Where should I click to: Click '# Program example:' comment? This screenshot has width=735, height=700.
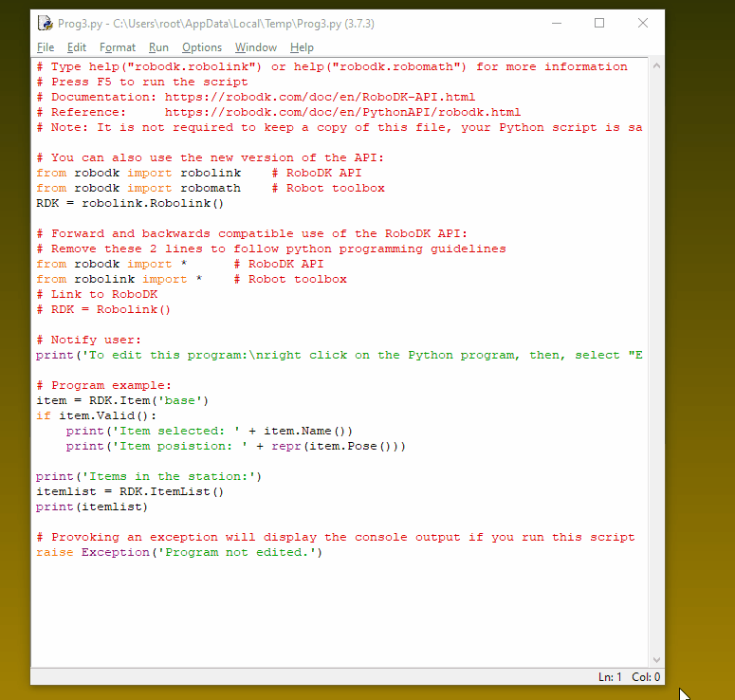coord(103,385)
